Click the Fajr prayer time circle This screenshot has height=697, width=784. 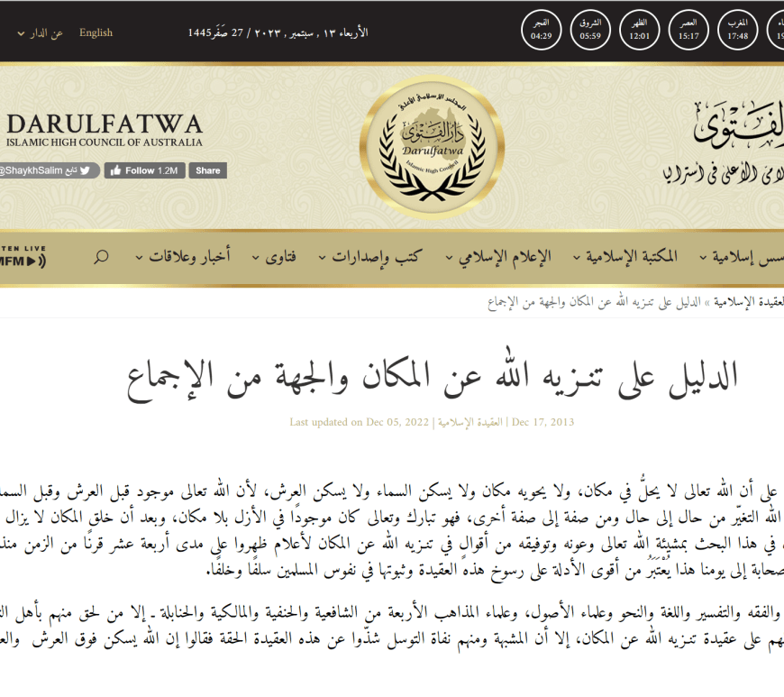pyautogui.click(x=542, y=30)
